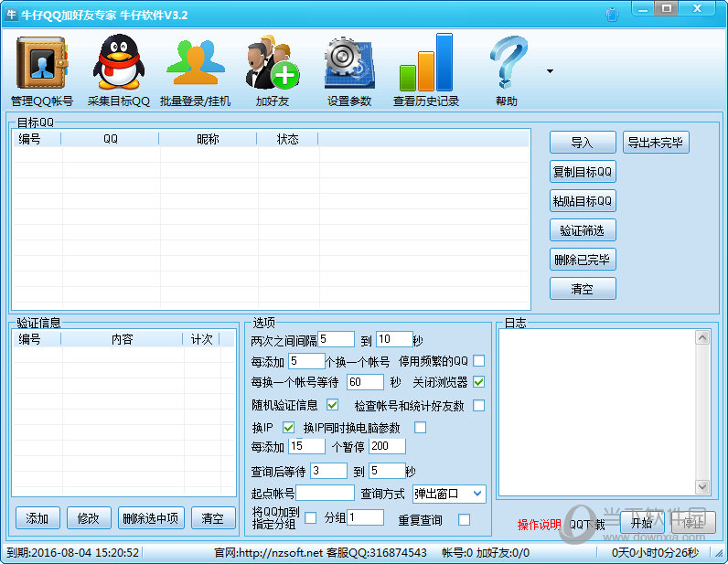Click the maximum interval field showing 10
The height and width of the screenshot is (564, 728).
point(394,339)
